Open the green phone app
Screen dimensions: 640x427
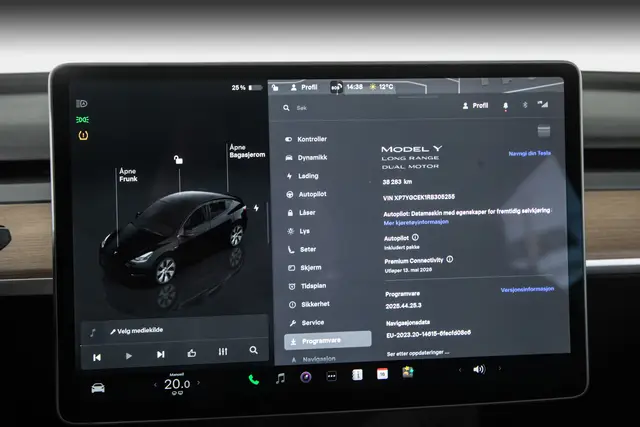tap(254, 380)
